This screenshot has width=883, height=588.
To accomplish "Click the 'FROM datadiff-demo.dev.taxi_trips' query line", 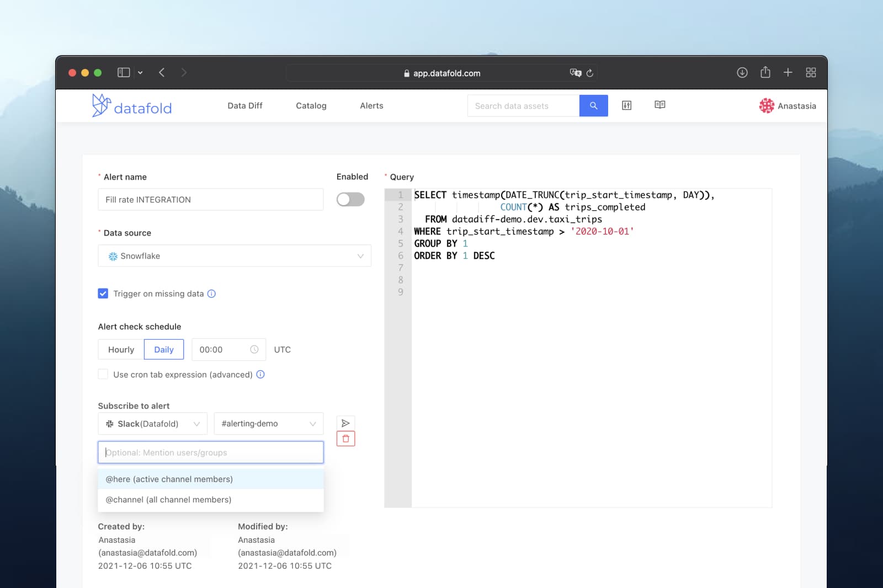I will pos(513,219).
